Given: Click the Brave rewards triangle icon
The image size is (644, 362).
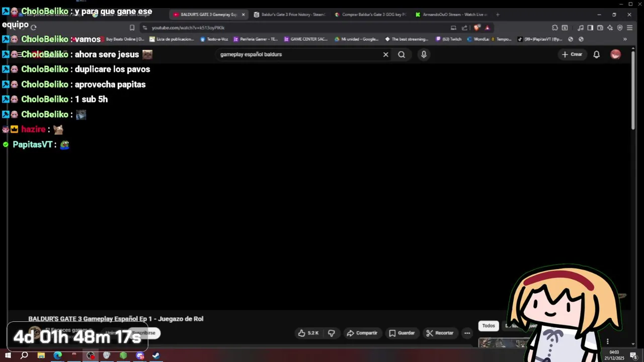Looking at the screenshot, I should 487,28.
